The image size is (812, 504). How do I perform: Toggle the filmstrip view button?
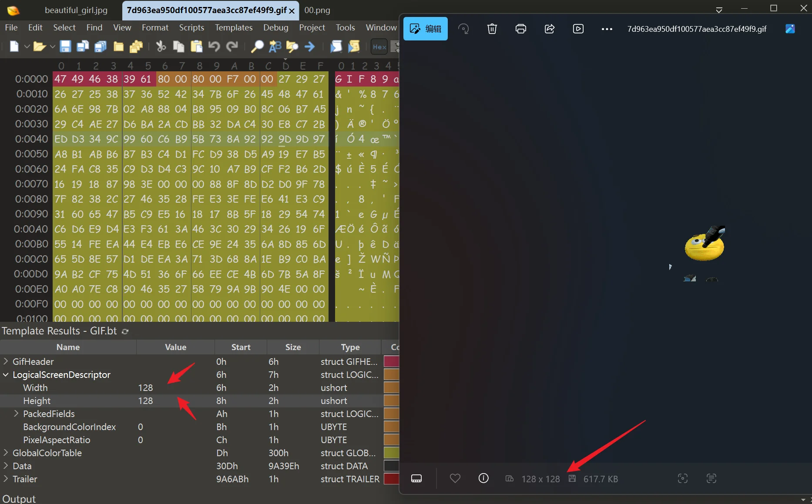[416, 478]
